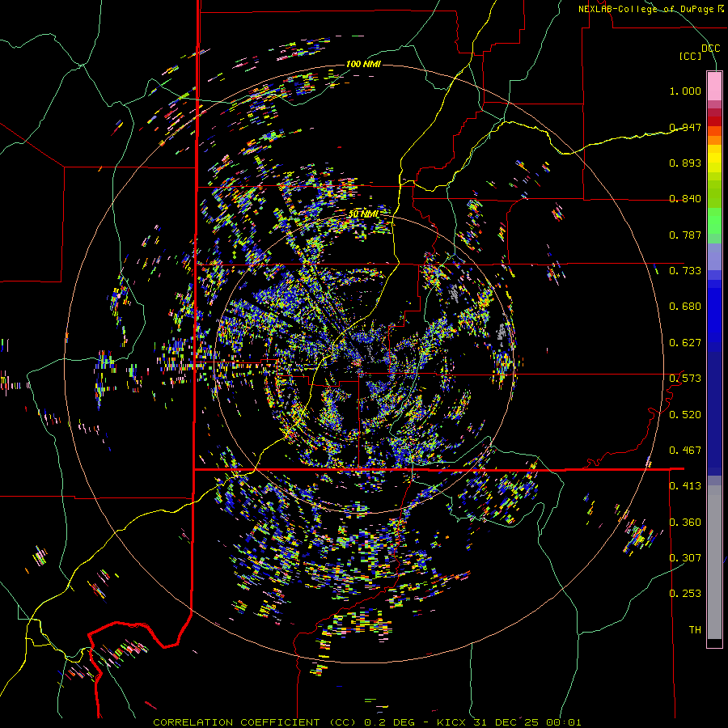Select the 0.360 legend value
The height and width of the screenshot is (728, 728).
click(685, 523)
